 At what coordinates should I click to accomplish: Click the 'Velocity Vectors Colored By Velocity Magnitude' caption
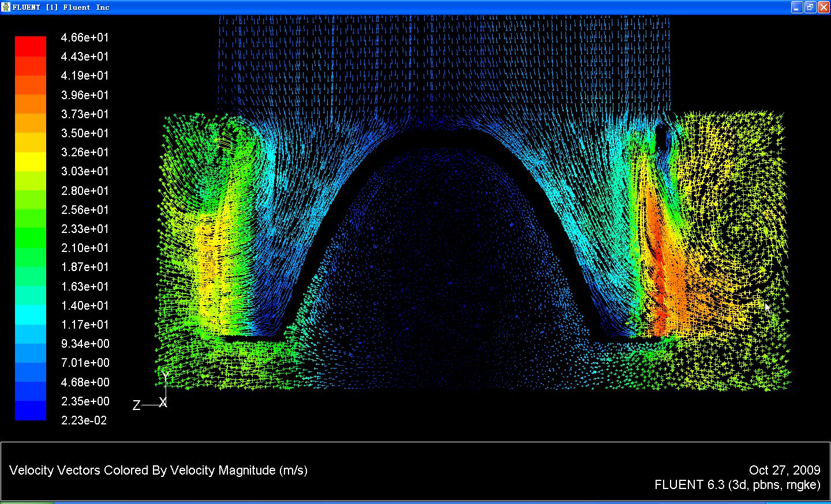159,471
